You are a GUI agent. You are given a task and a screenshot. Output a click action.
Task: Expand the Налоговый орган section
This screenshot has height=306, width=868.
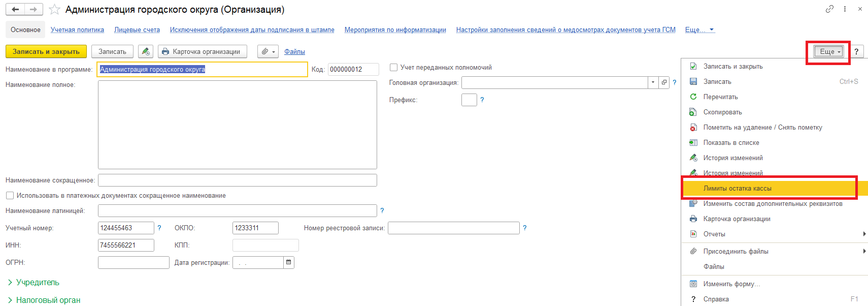[44, 300]
